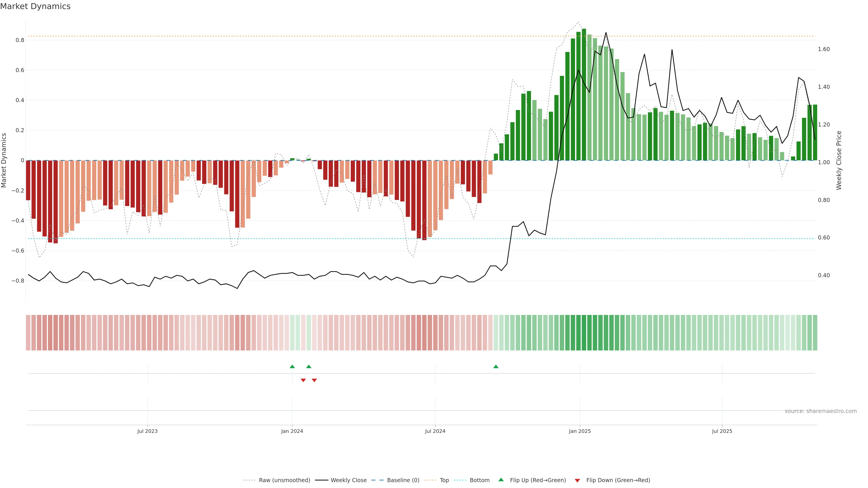Click the leftmost red flip-down triangle marker
The width and height of the screenshot is (868, 488).
click(303, 380)
